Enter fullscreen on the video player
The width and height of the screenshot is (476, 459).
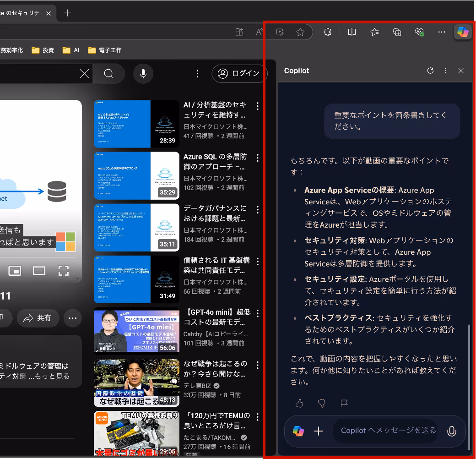[x=64, y=270]
